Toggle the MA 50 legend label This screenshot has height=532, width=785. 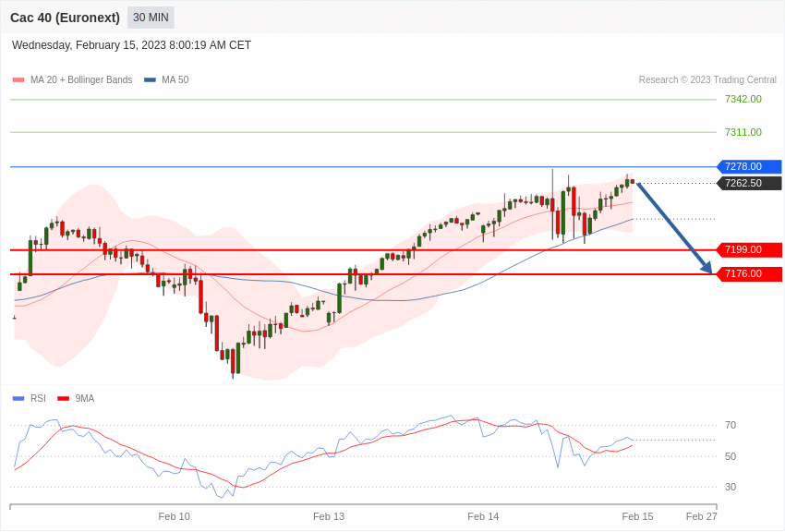coord(175,80)
